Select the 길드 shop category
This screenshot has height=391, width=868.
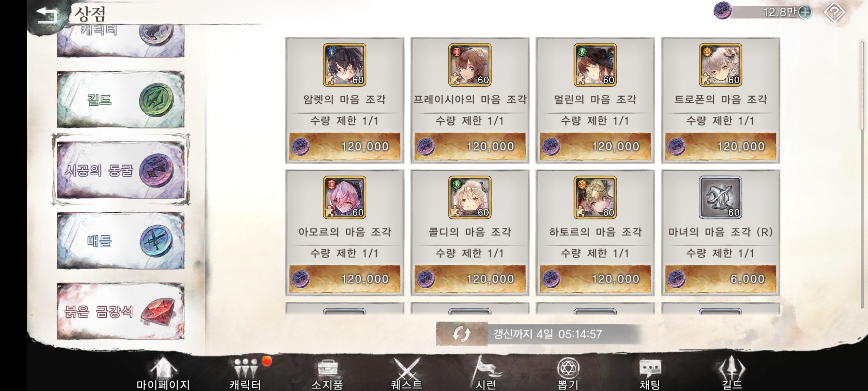click(120, 100)
